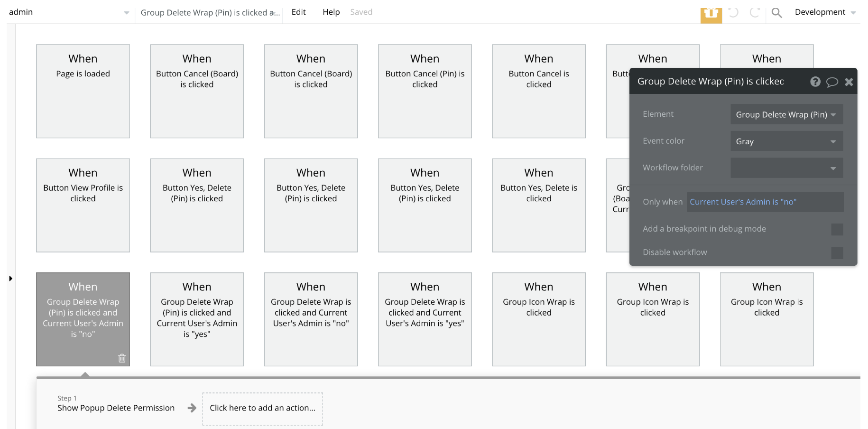Viewport: 868px width, 429px height.
Task: Open the Edit menu
Action: click(298, 12)
